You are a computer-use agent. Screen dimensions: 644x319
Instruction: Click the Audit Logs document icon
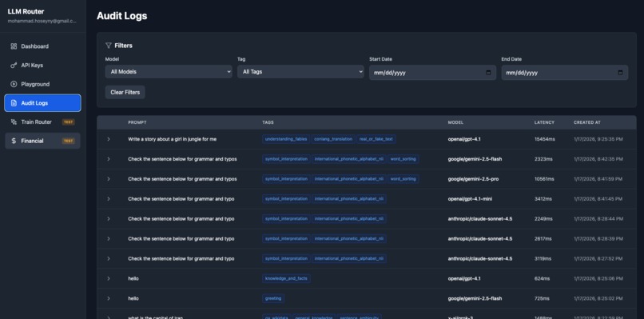pos(14,103)
